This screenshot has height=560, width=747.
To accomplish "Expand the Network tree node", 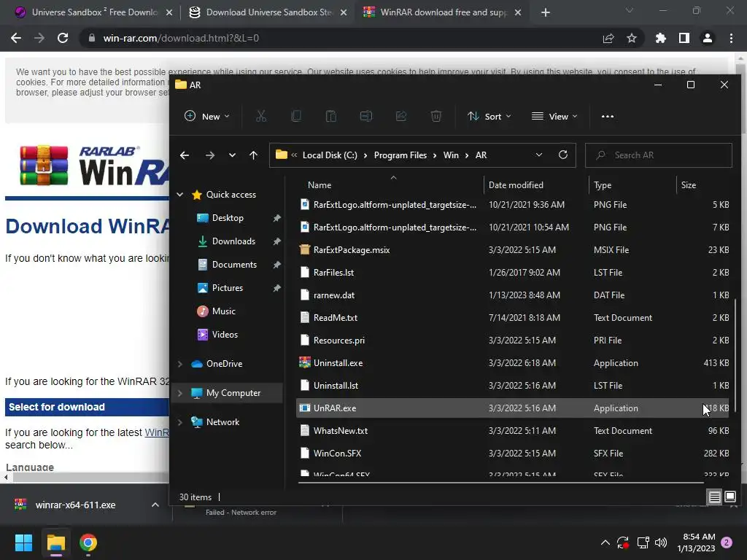I will [x=180, y=422].
